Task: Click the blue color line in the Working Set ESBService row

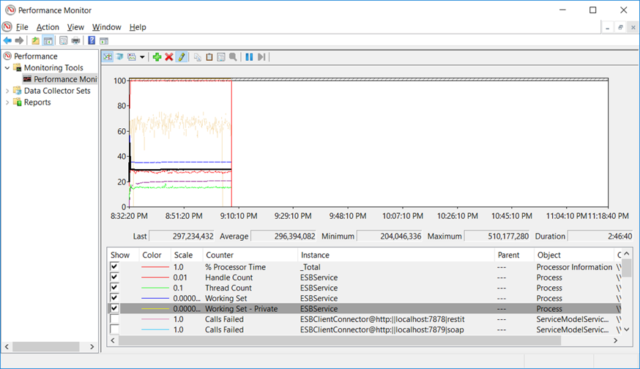Action: click(155, 298)
